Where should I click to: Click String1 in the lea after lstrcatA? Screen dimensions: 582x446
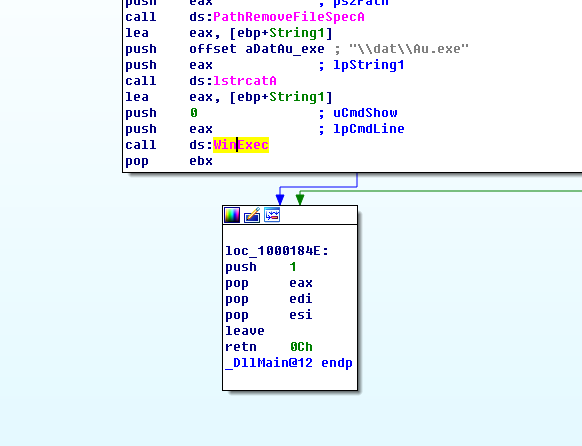click(x=297, y=97)
